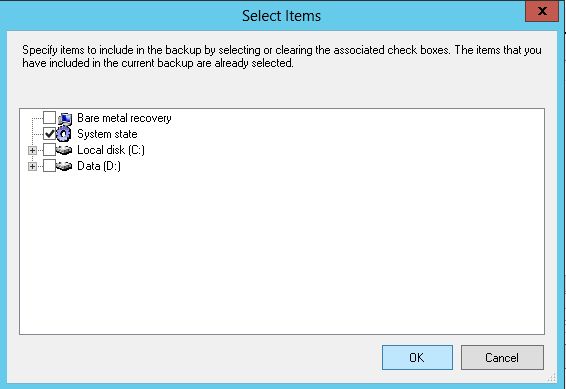
Task: Tick the Data (D:) checkbox
Action: point(49,166)
